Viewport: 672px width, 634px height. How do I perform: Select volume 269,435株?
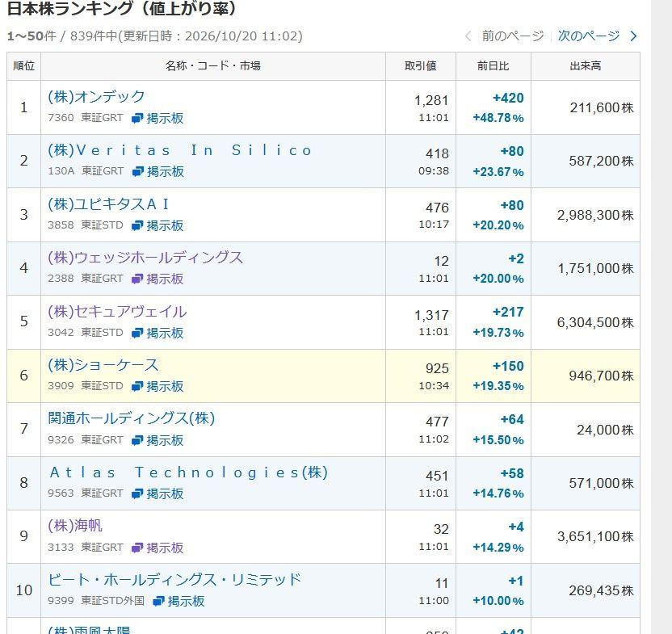coord(601,590)
